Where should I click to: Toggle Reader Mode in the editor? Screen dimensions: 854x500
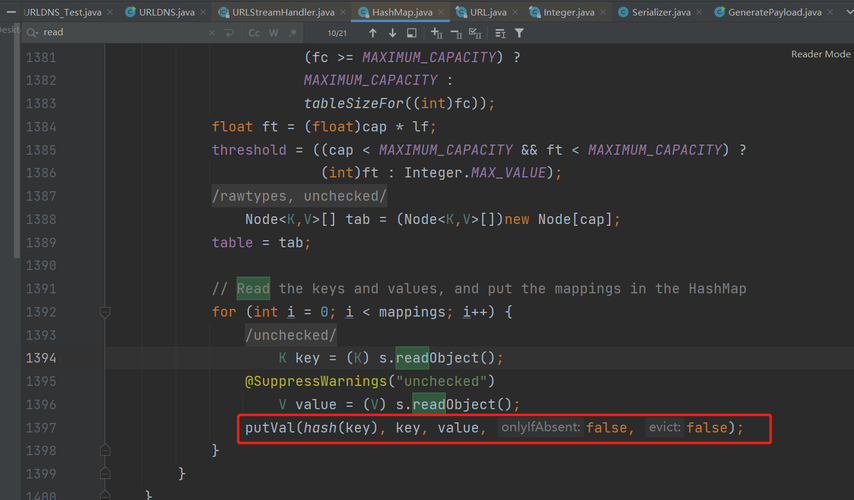pyautogui.click(x=820, y=54)
